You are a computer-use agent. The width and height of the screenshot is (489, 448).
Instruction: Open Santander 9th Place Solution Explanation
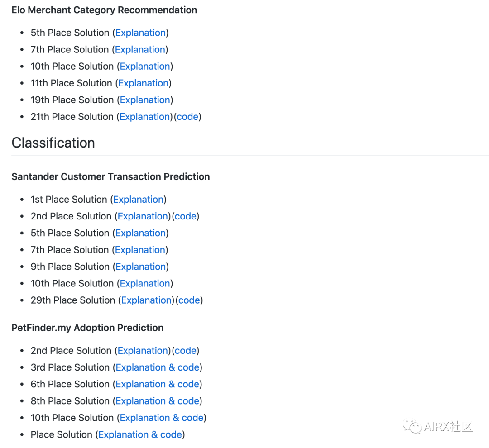pyautogui.click(x=141, y=267)
